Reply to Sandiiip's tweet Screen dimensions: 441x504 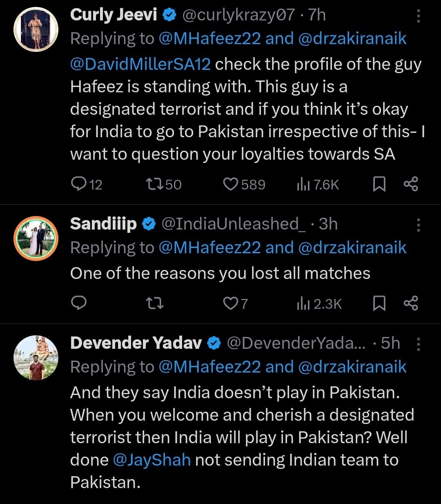pyautogui.click(x=78, y=303)
